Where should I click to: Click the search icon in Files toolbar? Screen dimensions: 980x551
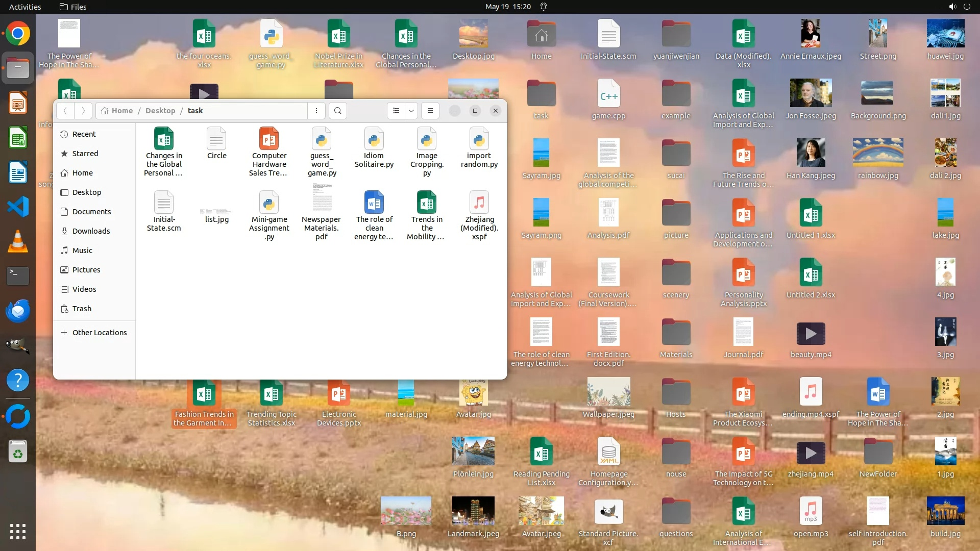[337, 111]
